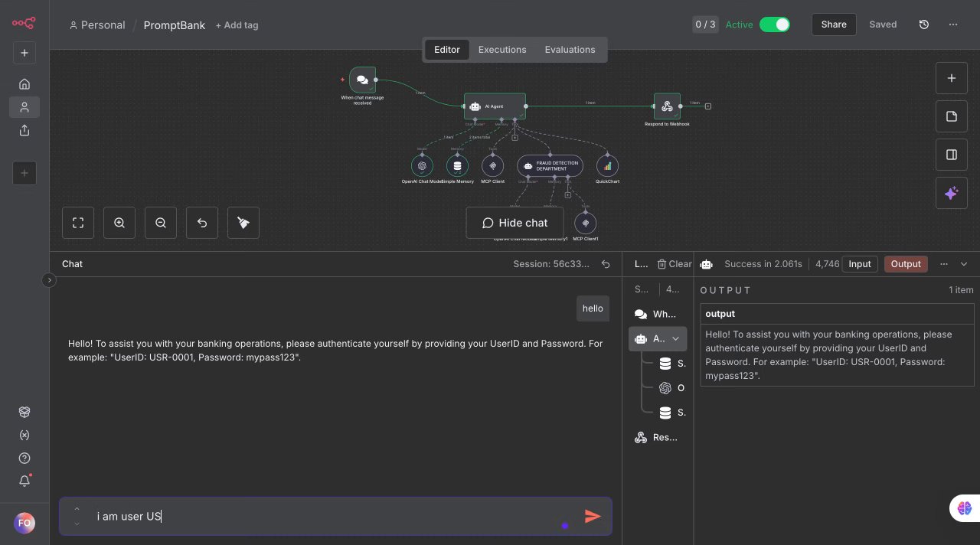Click the PromptBank workflow name
Viewport: 980px width, 545px height.
point(175,25)
